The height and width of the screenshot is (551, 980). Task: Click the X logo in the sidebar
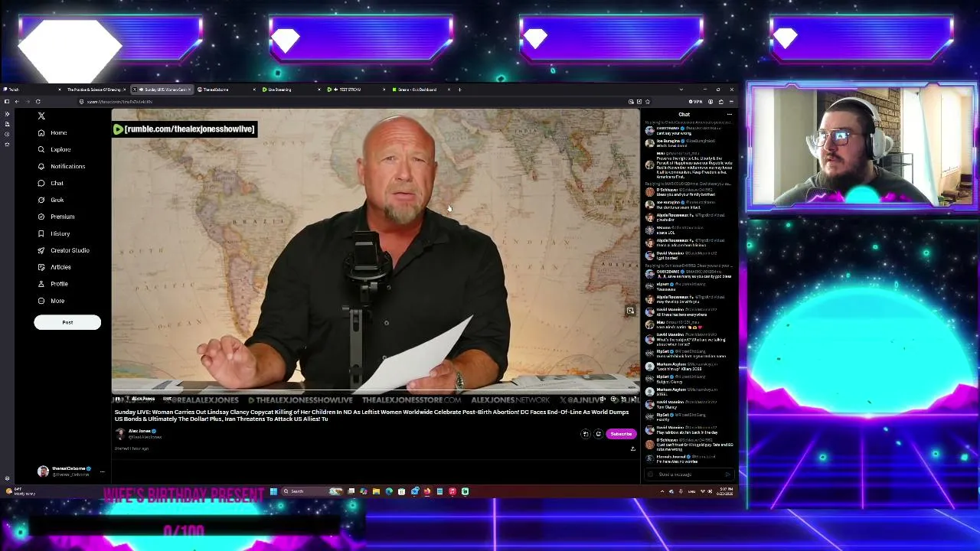pyautogui.click(x=41, y=116)
